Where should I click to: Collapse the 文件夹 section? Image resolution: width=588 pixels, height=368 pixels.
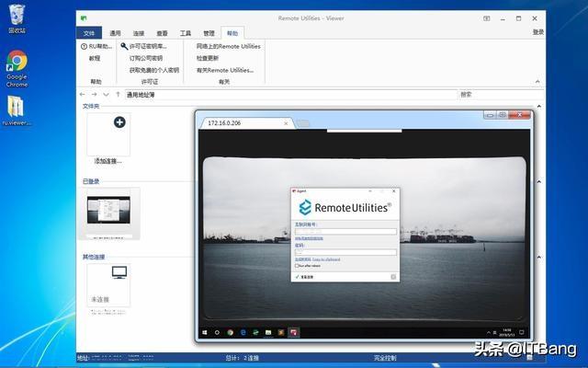(x=539, y=107)
